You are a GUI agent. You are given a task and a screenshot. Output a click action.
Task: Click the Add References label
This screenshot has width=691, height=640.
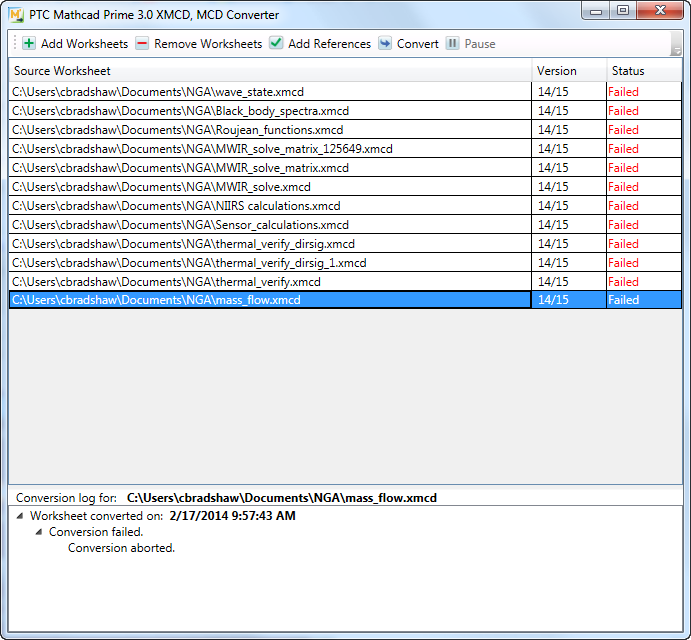[330, 44]
